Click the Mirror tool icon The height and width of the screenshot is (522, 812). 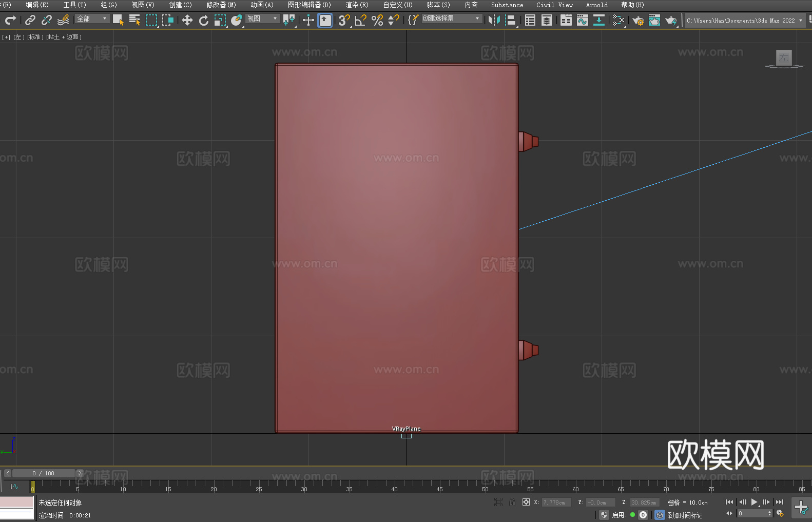(x=494, y=20)
